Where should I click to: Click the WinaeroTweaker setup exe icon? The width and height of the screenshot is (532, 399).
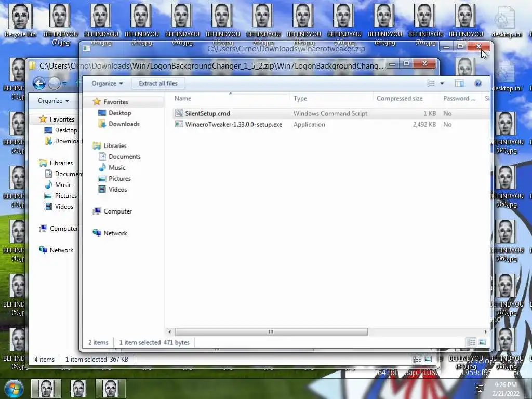click(x=179, y=124)
